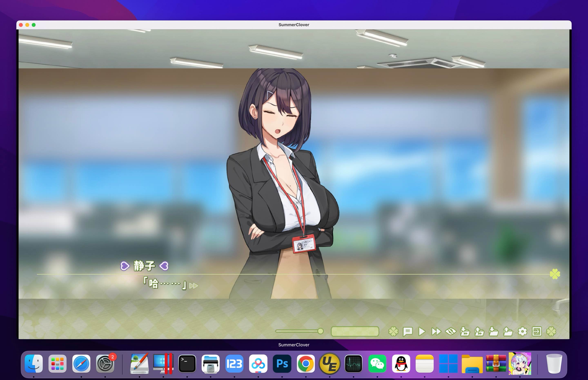Open the load game folder icon

coord(508,331)
